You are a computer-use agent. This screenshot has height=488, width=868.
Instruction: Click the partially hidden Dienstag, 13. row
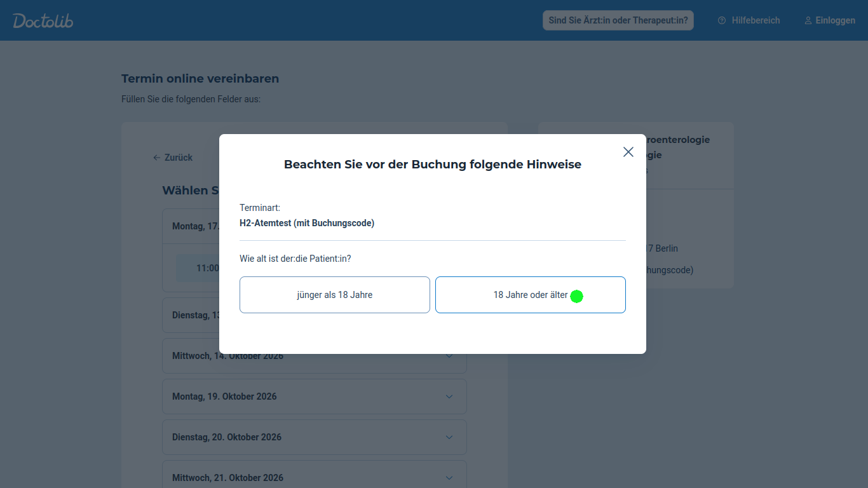tap(191, 315)
